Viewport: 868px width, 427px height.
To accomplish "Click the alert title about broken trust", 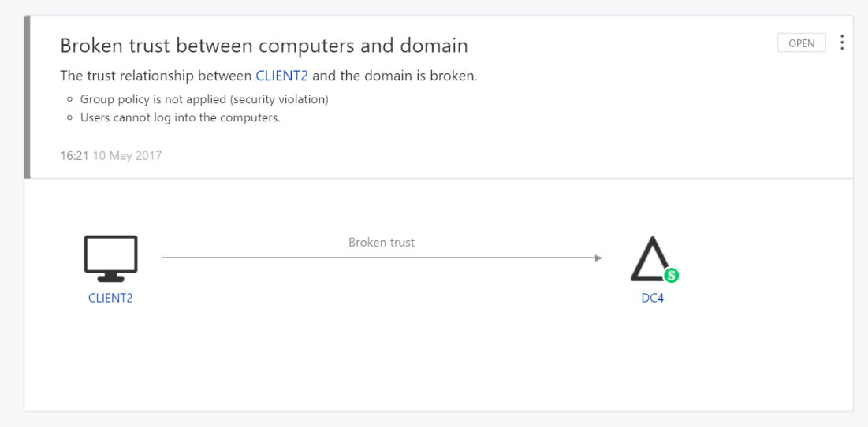I will pyautogui.click(x=264, y=46).
